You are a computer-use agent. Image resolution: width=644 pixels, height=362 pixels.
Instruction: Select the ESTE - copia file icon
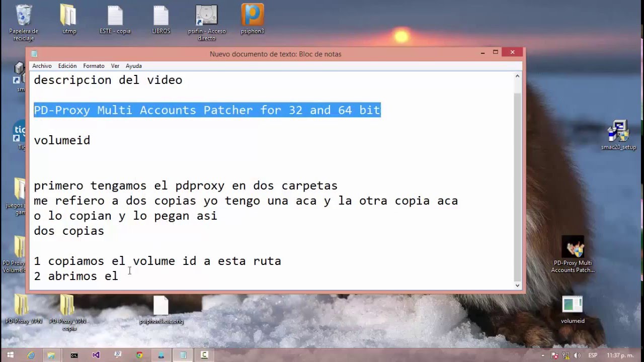point(115,20)
